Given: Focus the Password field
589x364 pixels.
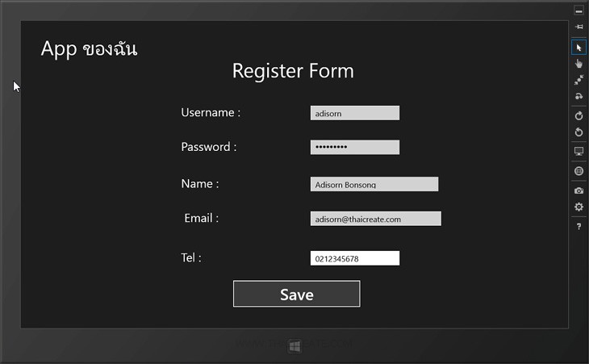Looking at the screenshot, I should tap(355, 147).
